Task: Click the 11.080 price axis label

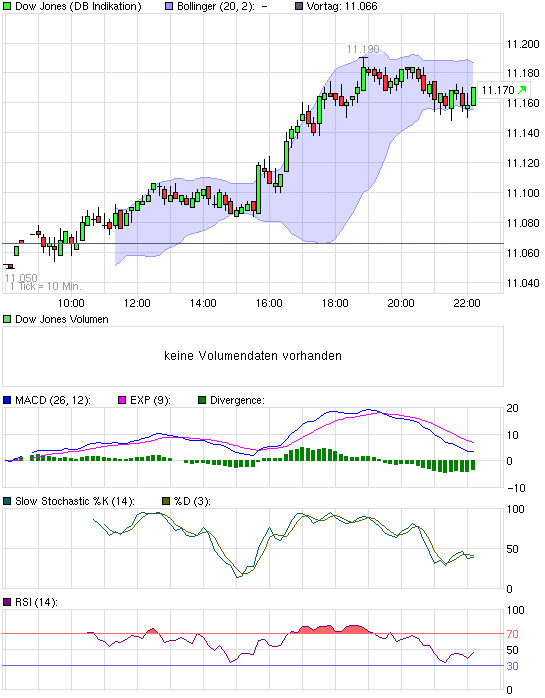Action: coord(523,223)
